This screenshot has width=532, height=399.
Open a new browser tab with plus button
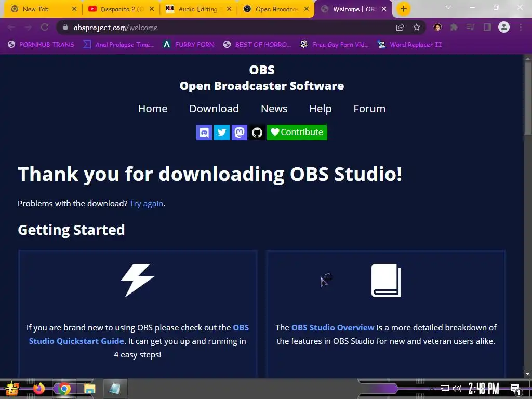coord(403,9)
